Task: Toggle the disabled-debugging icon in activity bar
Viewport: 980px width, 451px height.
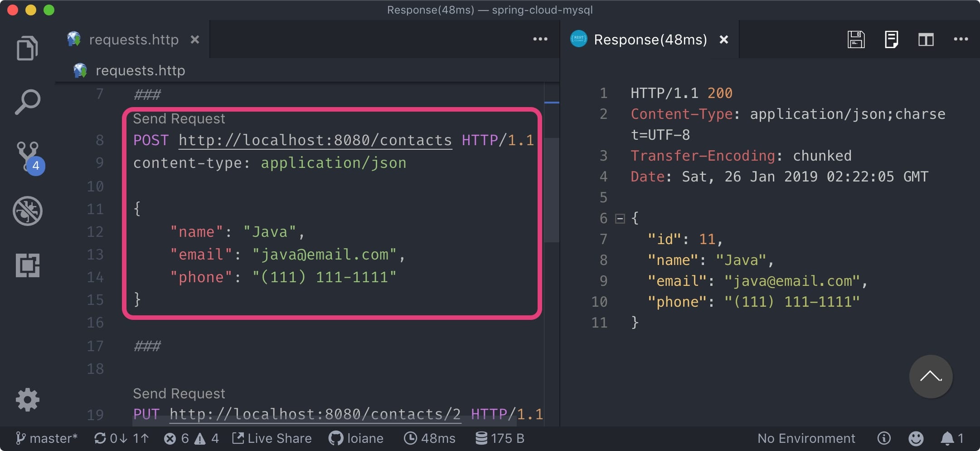Action: (27, 211)
